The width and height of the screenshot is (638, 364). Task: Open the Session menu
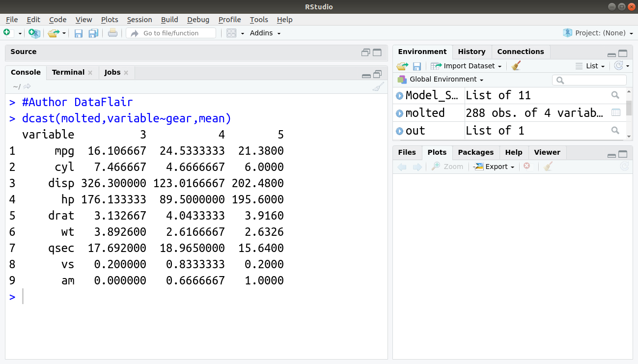click(x=139, y=20)
